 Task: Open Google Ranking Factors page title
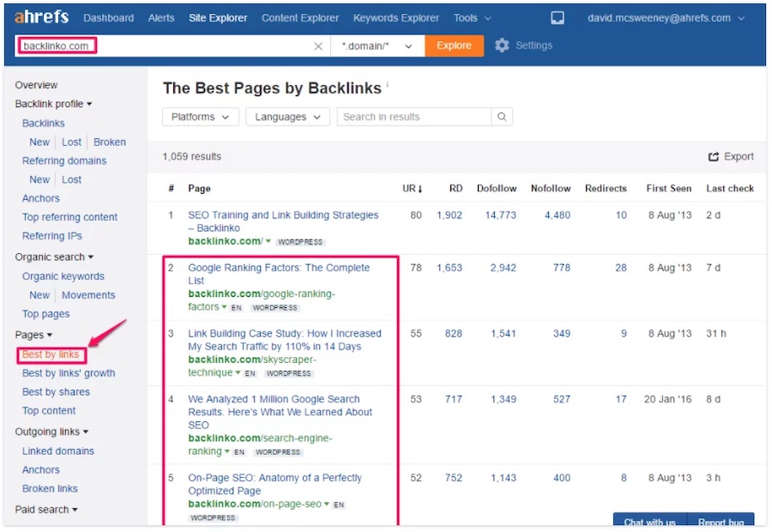[x=279, y=274]
